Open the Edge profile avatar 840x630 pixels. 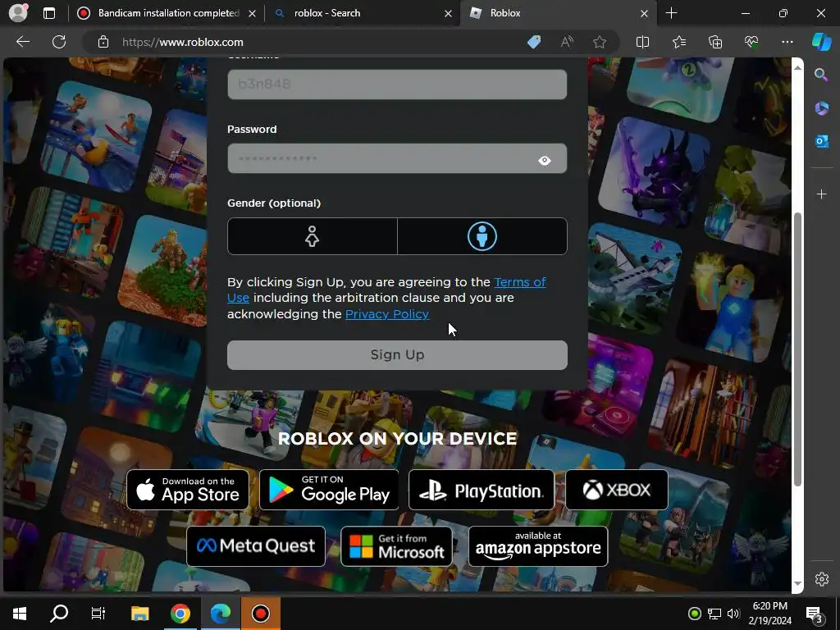tap(18, 13)
